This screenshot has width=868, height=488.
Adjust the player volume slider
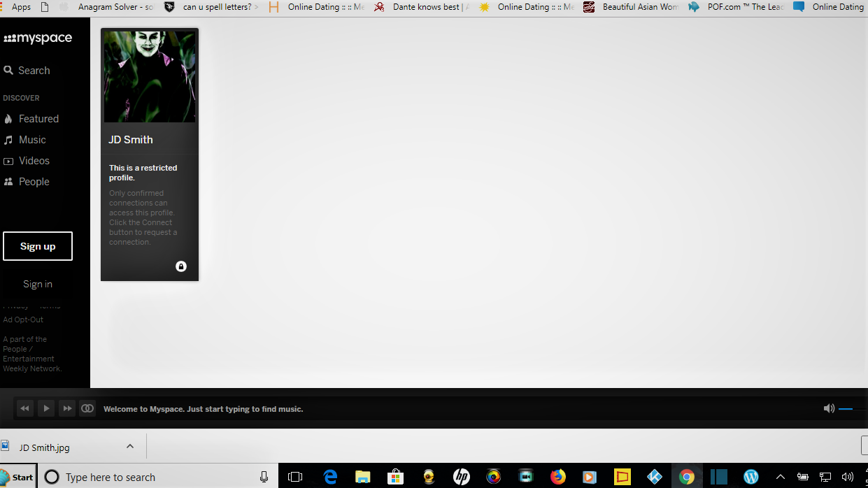pyautogui.click(x=850, y=408)
